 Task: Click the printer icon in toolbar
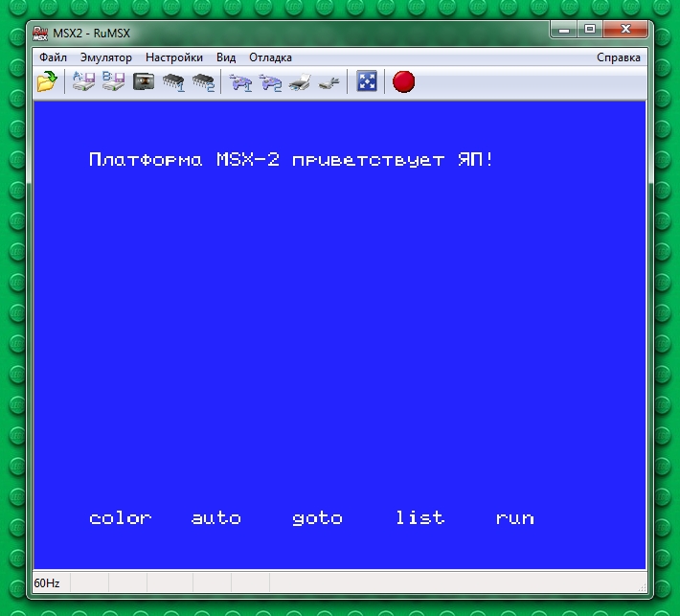[300, 82]
